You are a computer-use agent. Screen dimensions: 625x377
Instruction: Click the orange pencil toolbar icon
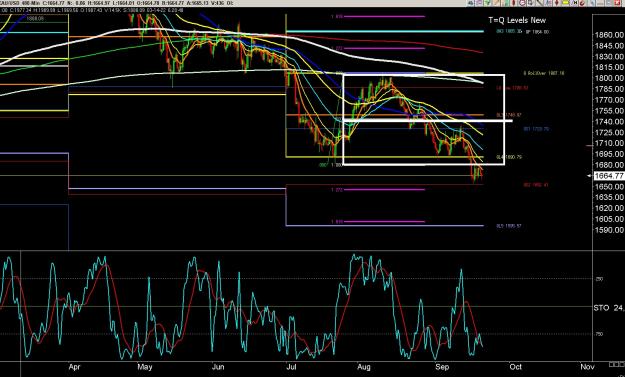[x=496, y=3]
